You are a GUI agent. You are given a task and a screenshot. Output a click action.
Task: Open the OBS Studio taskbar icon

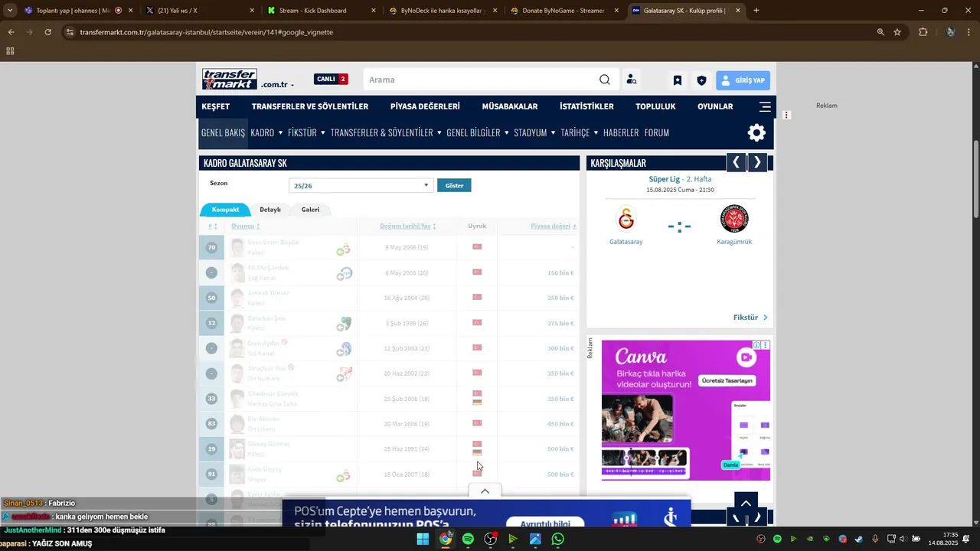click(x=491, y=539)
